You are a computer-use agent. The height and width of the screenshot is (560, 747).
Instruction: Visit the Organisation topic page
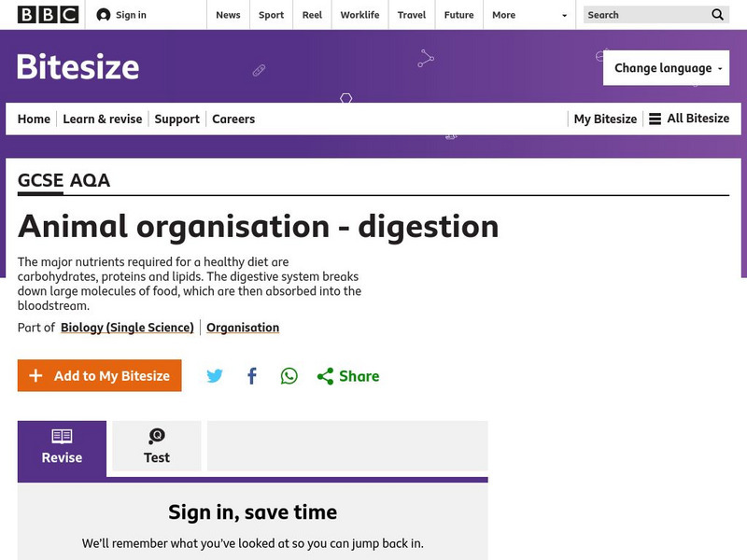pyautogui.click(x=243, y=327)
